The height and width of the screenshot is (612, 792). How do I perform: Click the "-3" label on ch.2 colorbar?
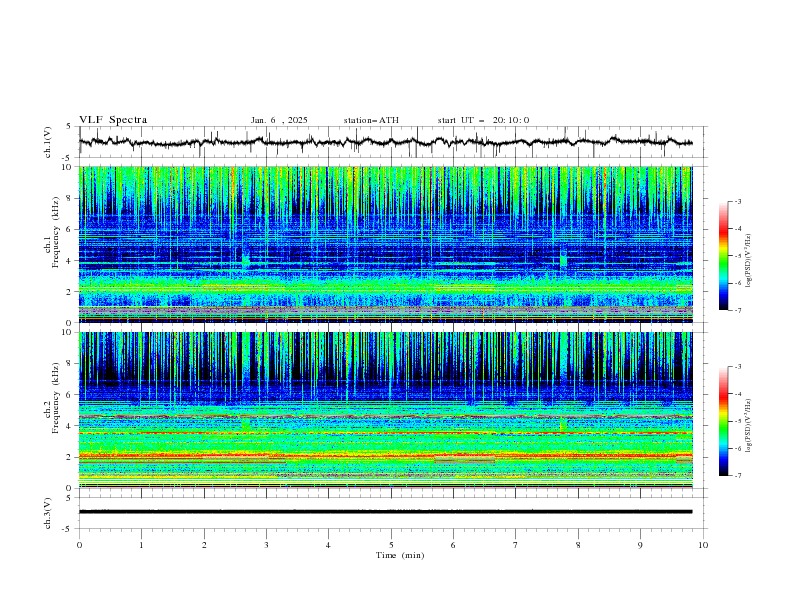coord(737,367)
